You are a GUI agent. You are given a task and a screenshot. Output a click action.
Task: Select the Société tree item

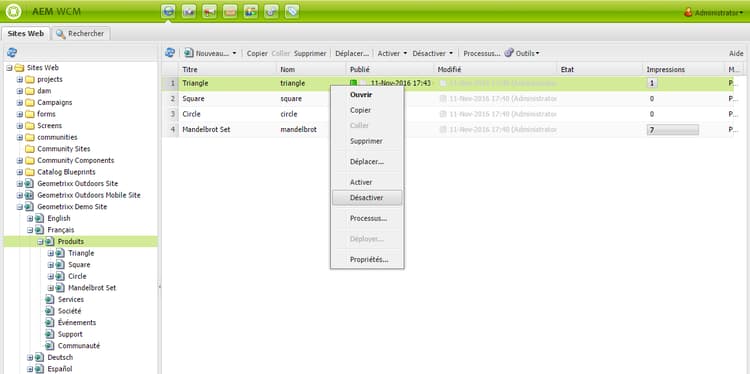(69, 311)
